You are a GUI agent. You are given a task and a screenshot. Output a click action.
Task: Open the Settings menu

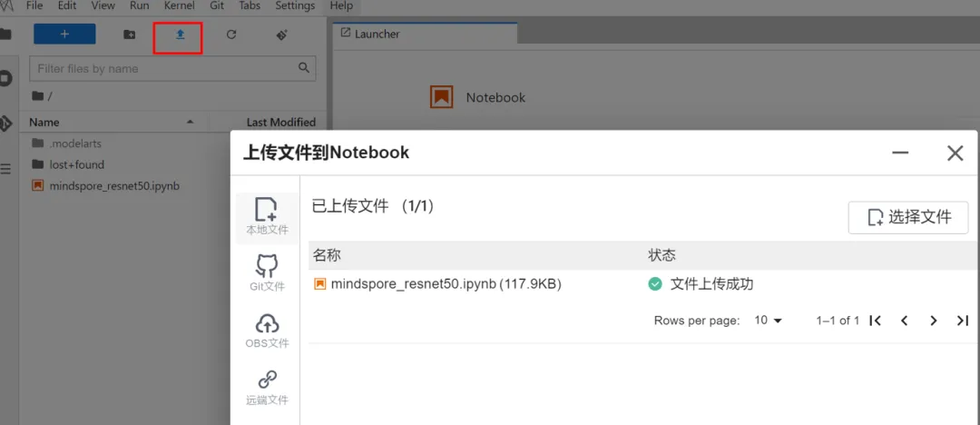pos(295,6)
